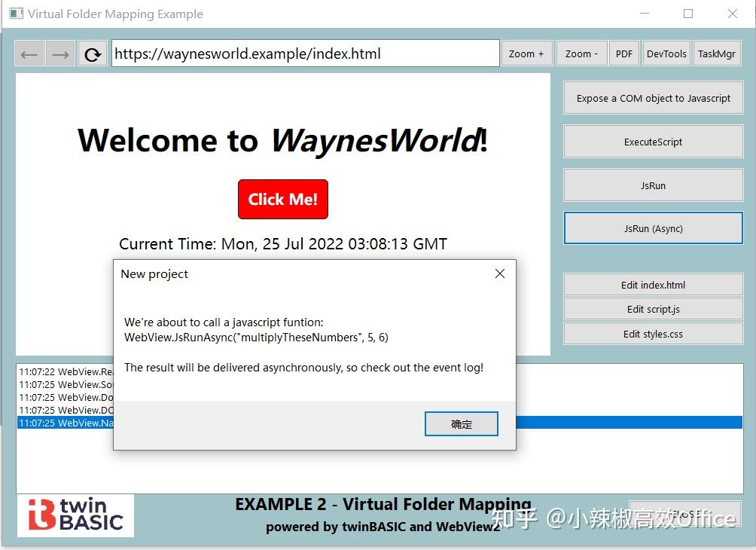Confirm the dialog with 确定
Image resolution: width=756 pixels, height=550 pixels.
point(461,423)
